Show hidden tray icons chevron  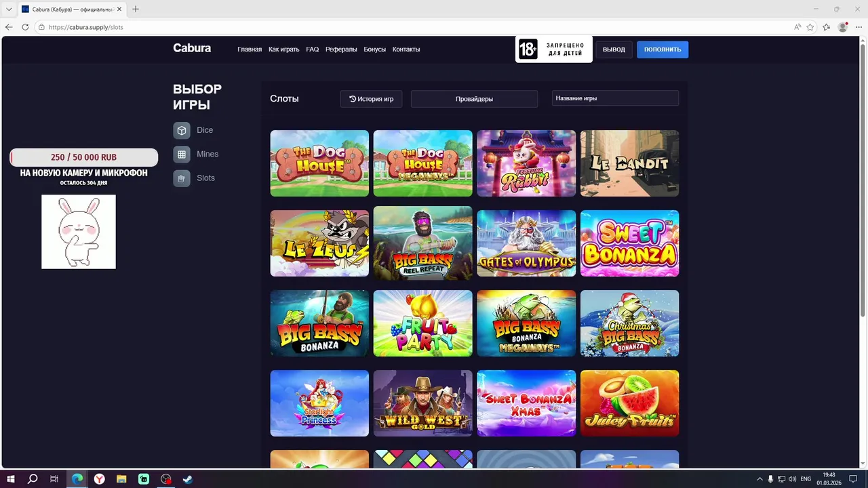point(759,479)
